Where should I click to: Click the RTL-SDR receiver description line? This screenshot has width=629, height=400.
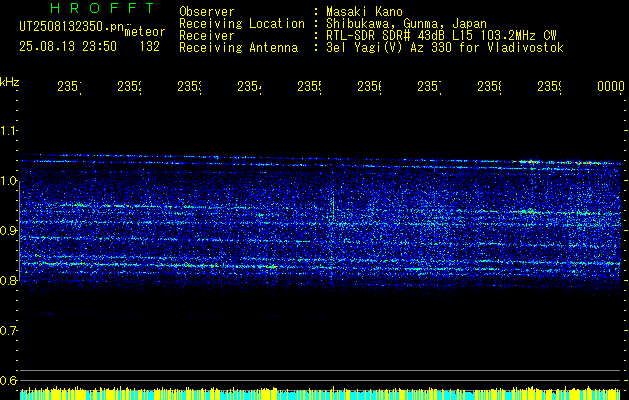[441, 36]
